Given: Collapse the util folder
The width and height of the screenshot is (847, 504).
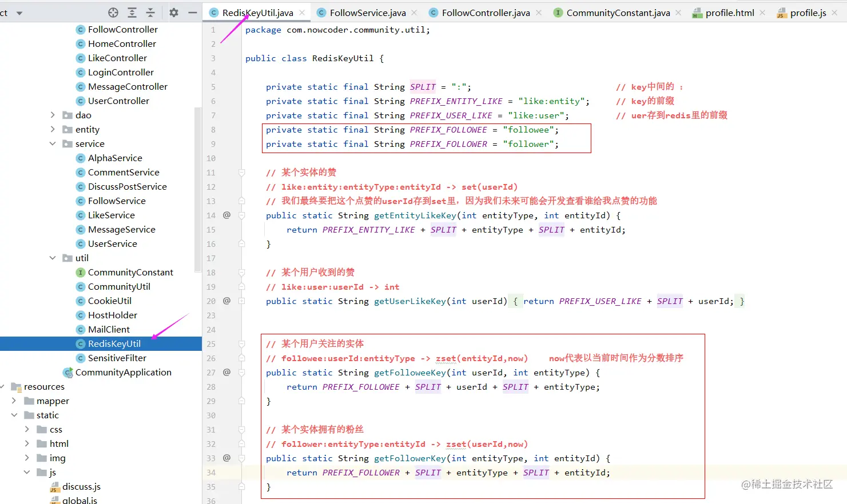Looking at the screenshot, I should coord(53,258).
